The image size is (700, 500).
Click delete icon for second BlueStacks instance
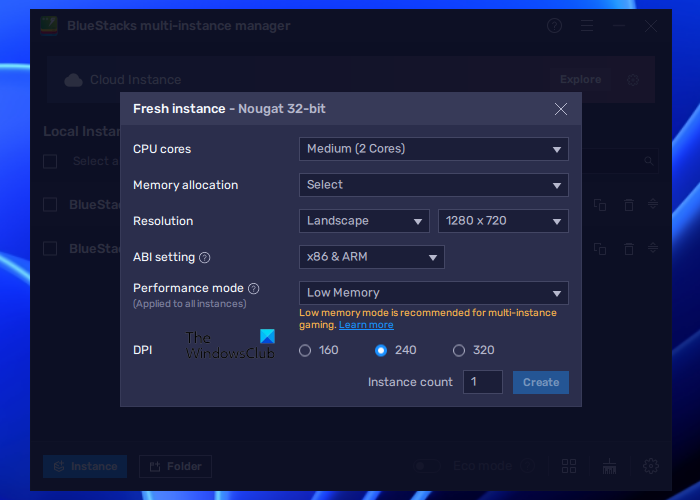(x=629, y=249)
